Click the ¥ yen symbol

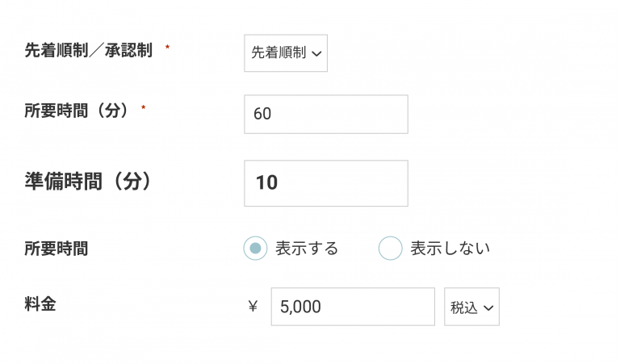coord(253,307)
